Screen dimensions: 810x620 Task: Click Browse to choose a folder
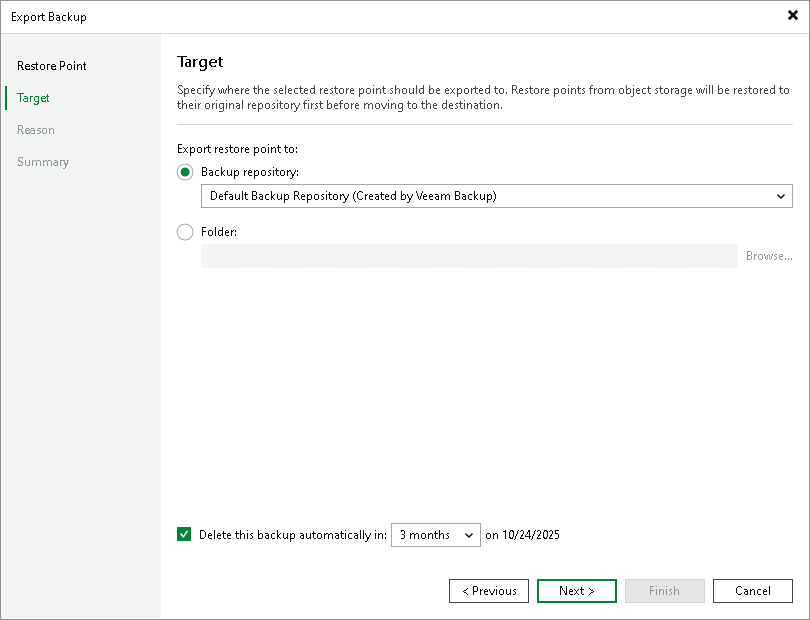tap(768, 256)
